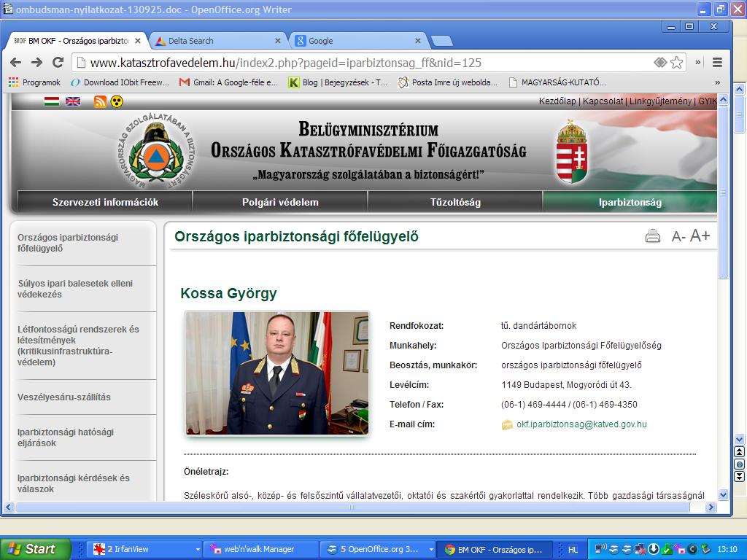Open web'n'walk Manager from the taskbar

[x=260, y=549]
